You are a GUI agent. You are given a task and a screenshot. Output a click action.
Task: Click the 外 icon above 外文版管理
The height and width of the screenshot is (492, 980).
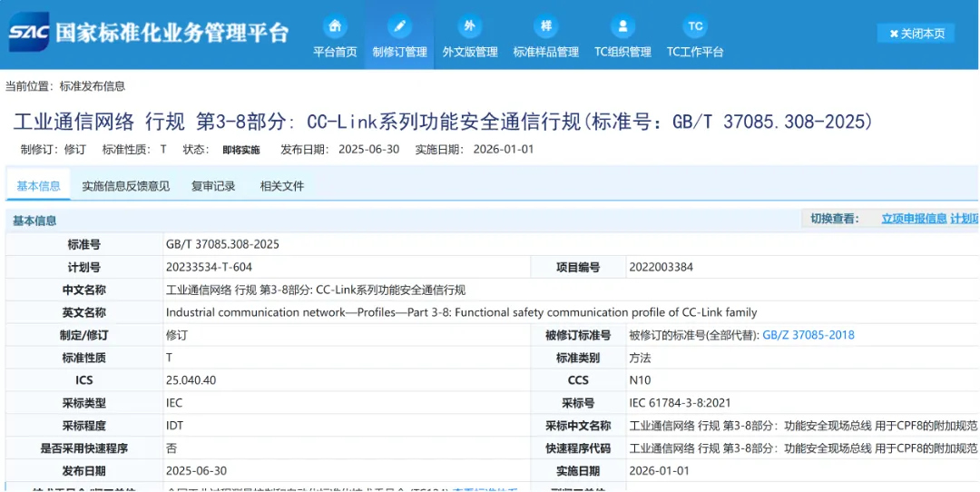coord(470,26)
